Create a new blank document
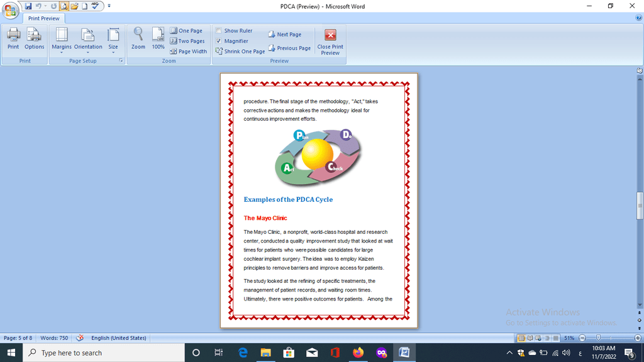 85,6
